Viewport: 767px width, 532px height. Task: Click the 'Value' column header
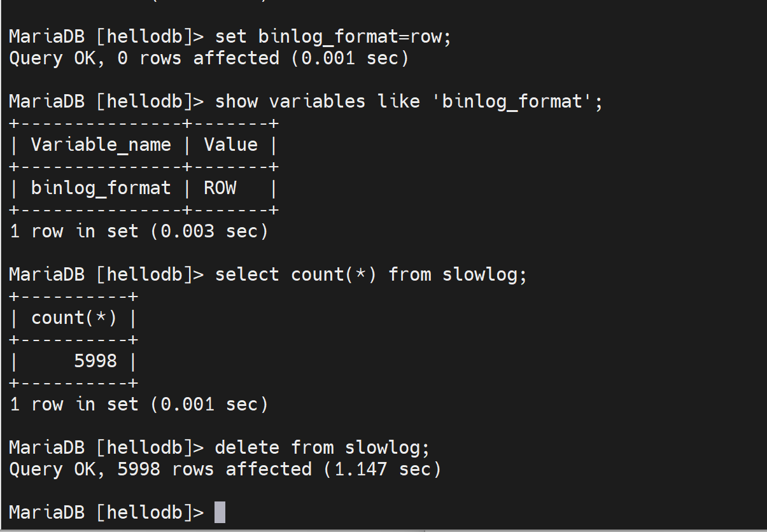230,144
